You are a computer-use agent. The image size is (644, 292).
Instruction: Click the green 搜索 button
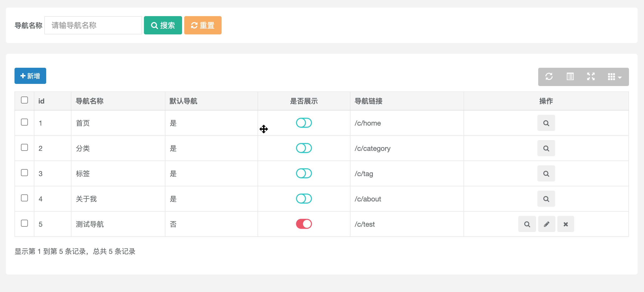[x=163, y=25]
